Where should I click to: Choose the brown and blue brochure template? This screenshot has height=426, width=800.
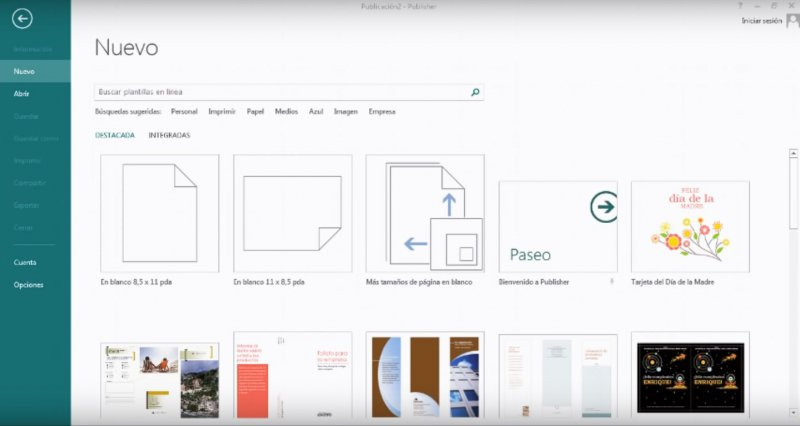[x=425, y=375]
